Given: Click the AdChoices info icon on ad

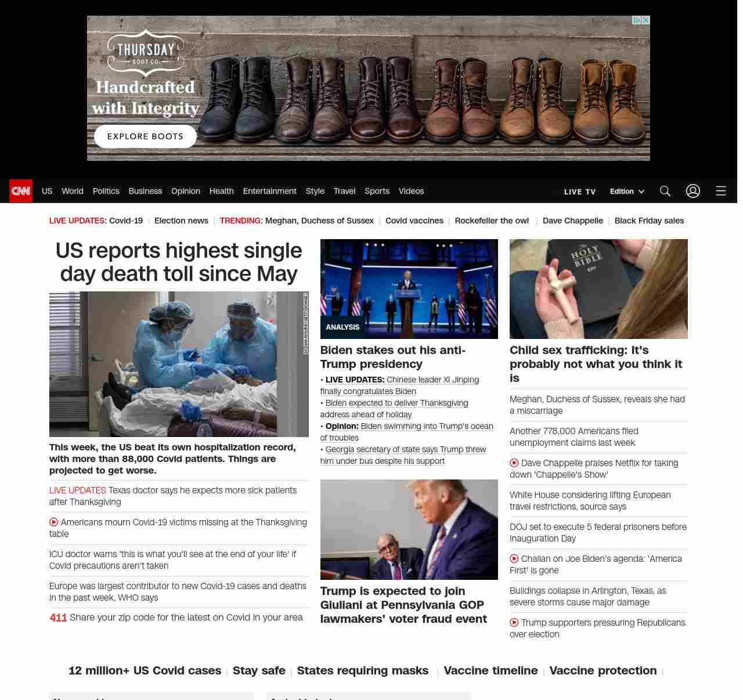Looking at the screenshot, I should pos(637,20).
